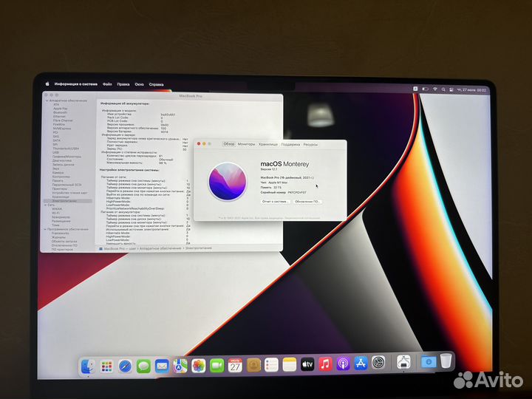The height and width of the screenshot is (399, 532).
Task: Open the Apple menu
Action: pyautogui.click(x=47, y=83)
